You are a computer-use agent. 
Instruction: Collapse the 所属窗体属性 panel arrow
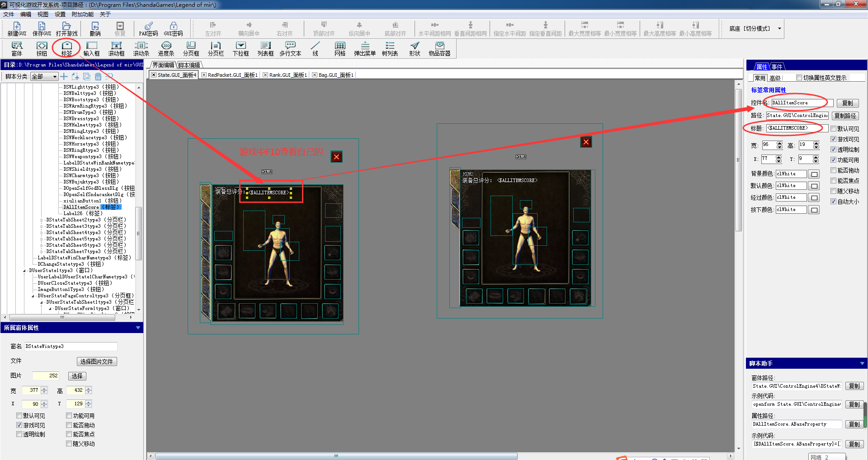pos(138,328)
